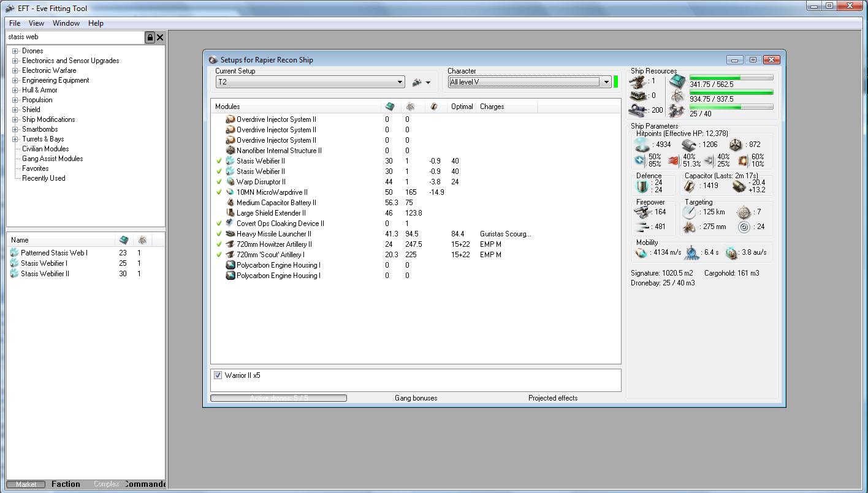The height and width of the screenshot is (493, 868).
Task: Switch to the Faction tab
Action: [66, 484]
